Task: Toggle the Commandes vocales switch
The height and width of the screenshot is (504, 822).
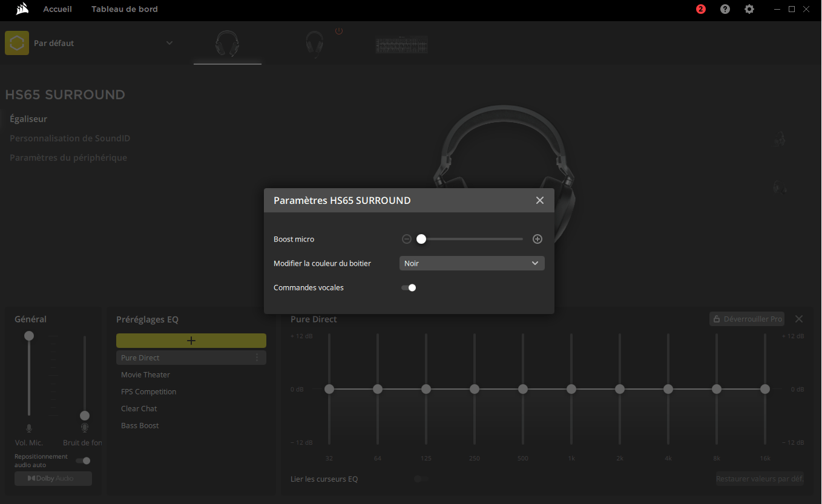Action: tap(409, 287)
